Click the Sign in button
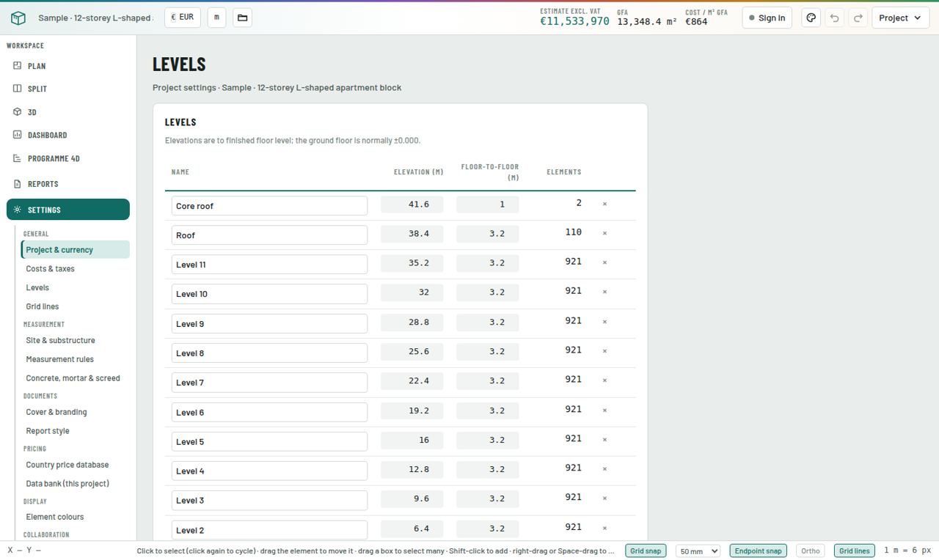Viewport: 939px width, 560px height. pyautogui.click(x=767, y=18)
